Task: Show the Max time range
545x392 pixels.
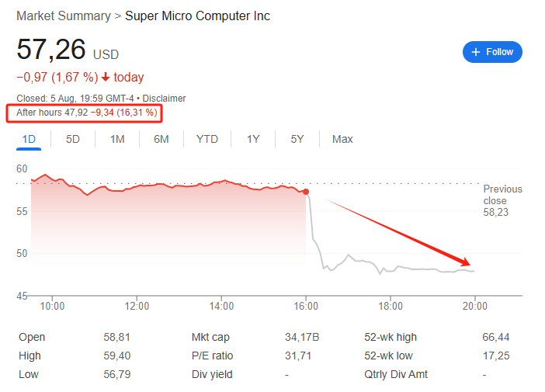Action: (x=342, y=139)
